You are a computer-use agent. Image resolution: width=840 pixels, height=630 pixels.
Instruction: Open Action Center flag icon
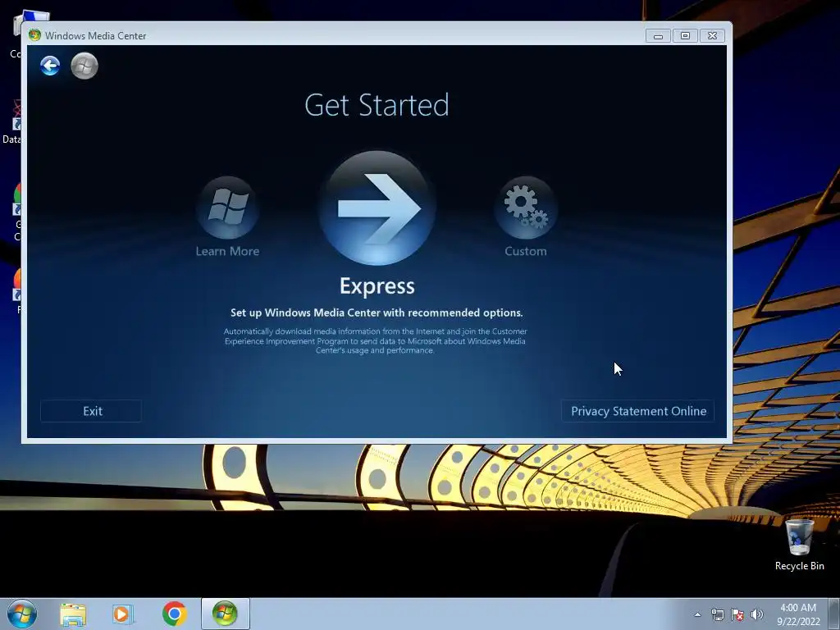(737, 614)
